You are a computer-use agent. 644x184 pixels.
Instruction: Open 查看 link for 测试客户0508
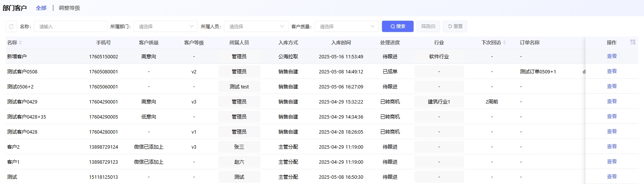[x=612, y=71]
